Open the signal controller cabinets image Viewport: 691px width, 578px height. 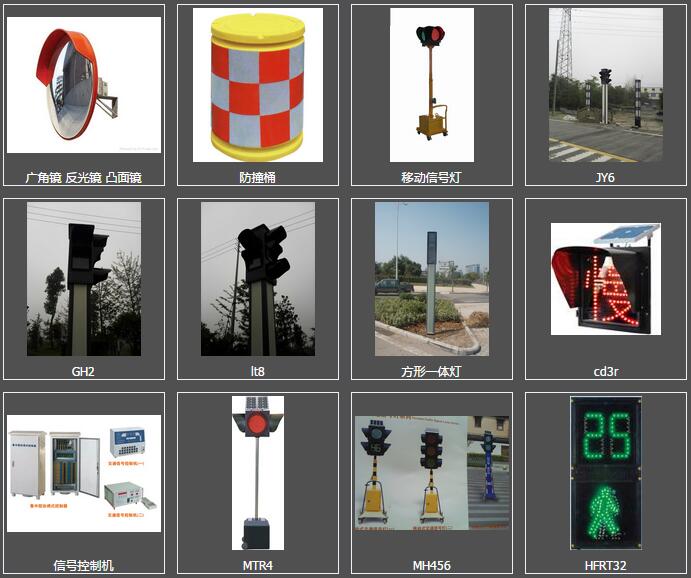pos(84,473)
